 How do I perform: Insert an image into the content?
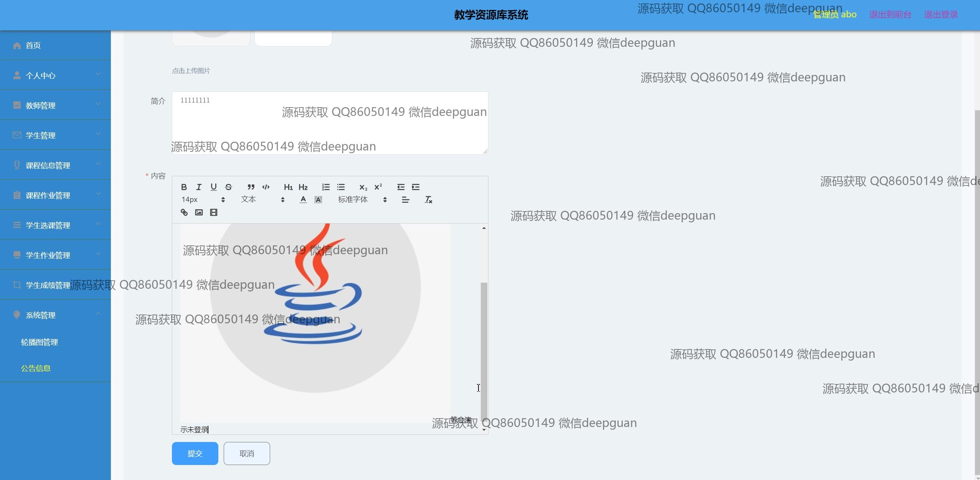(x=198, y=212)
